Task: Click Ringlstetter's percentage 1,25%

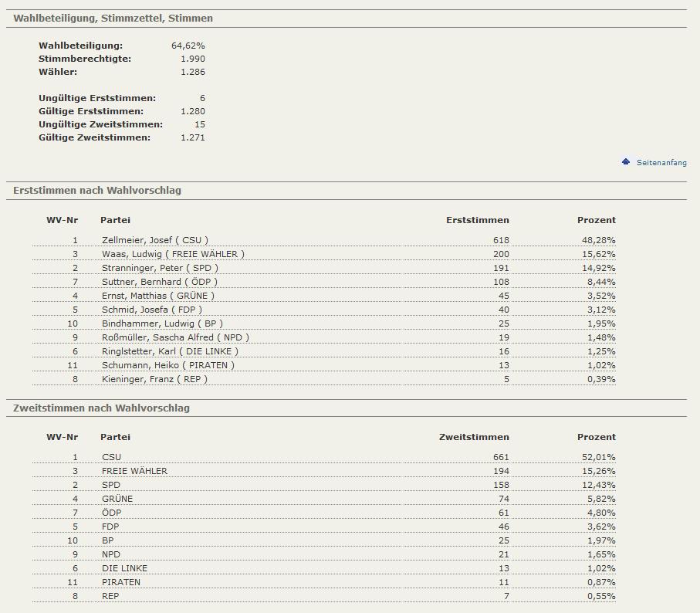Action: (x=601, y=351)
